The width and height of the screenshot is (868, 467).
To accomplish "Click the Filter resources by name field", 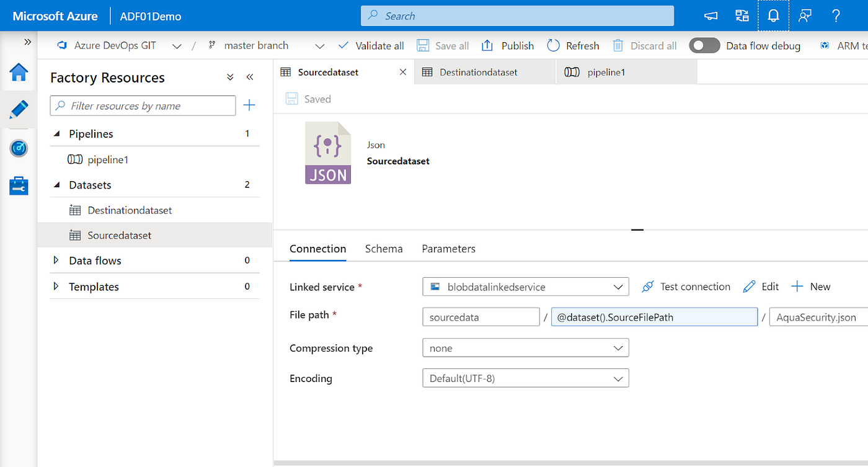I will 143,105.
